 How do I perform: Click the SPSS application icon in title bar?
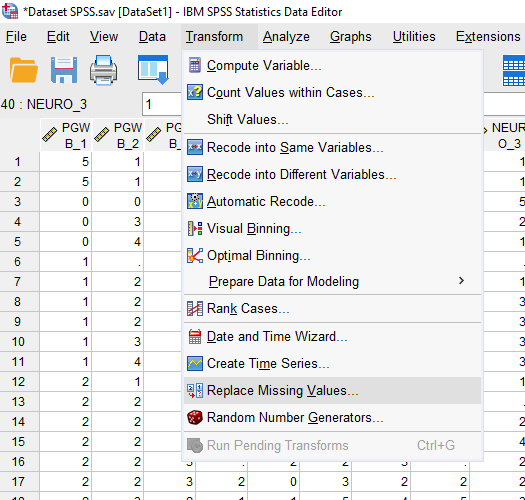click(10, 11)
